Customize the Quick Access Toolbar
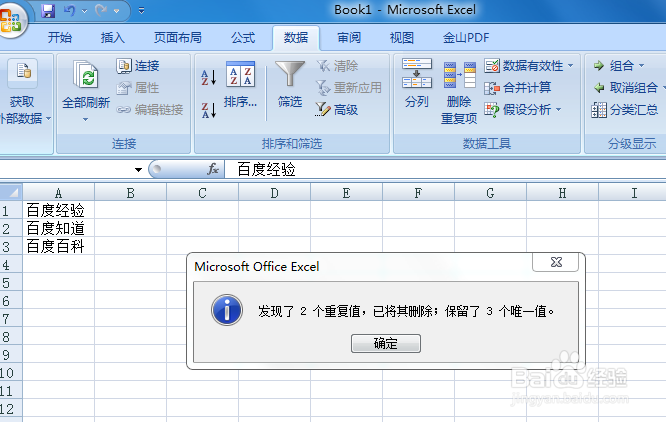 point(141,11)
